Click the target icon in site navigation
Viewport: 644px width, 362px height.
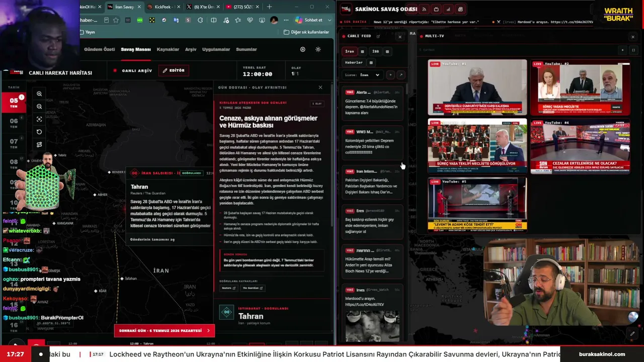pos(302,49)
